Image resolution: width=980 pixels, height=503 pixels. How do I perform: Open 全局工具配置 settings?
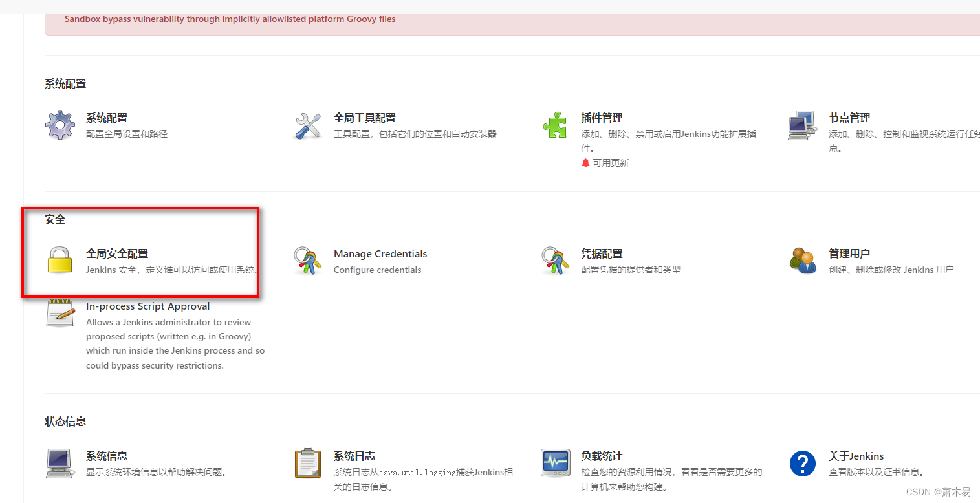(x=365, y=118)
